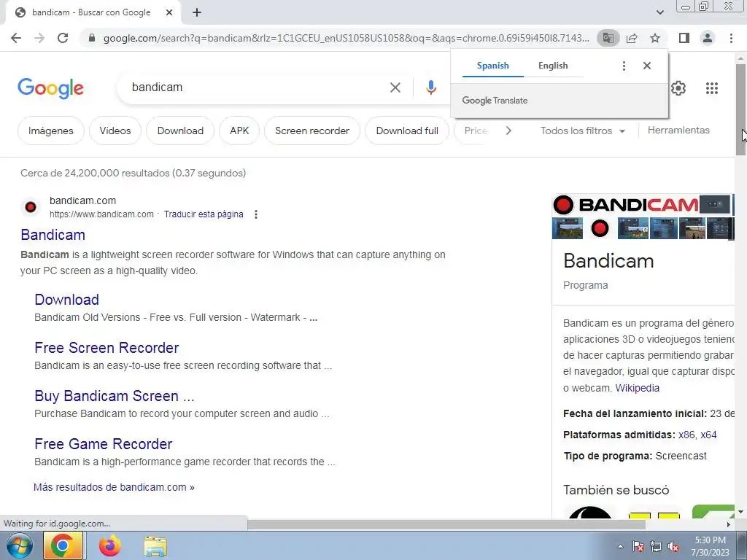747x560 pixels.
Task: Open Google search settings gear
Action: click(678, 88)
